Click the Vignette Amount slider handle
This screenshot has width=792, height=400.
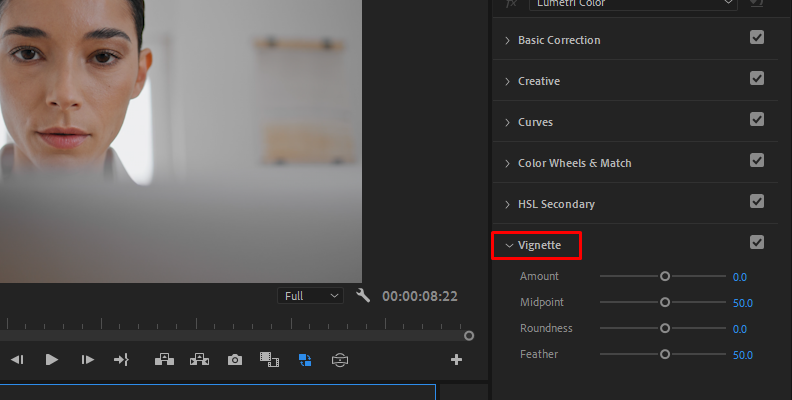point(665,276)
